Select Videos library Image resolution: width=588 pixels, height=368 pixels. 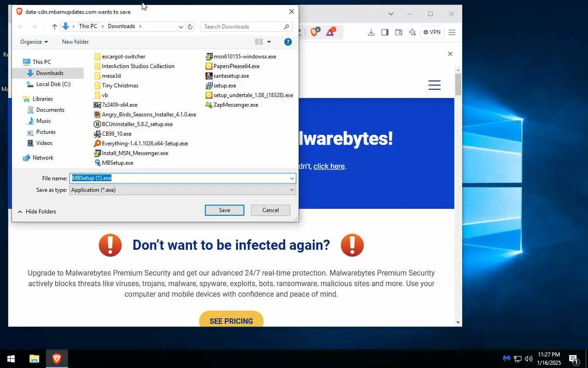click(x=40, y=143)
